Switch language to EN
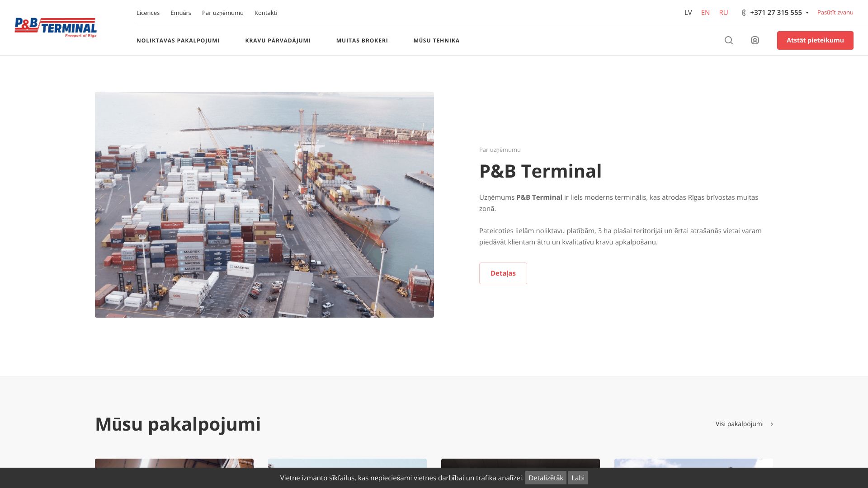 (x=705, y=13)
